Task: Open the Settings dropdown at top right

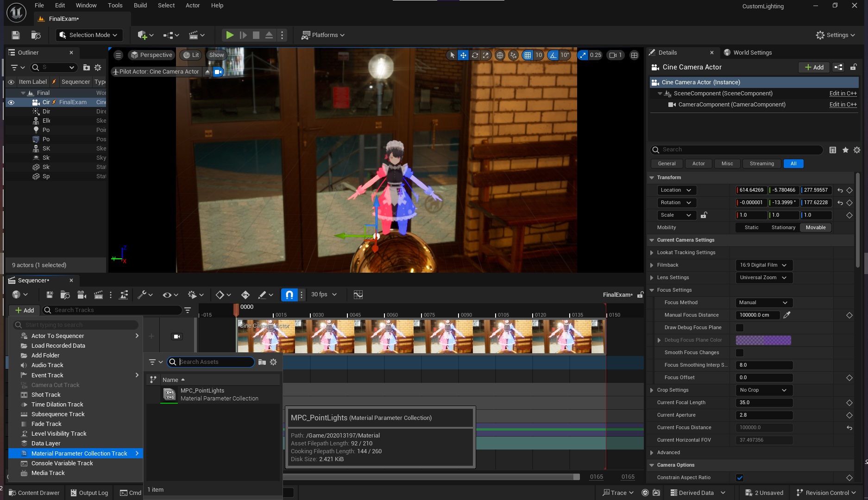Action: tap(836, 35)
